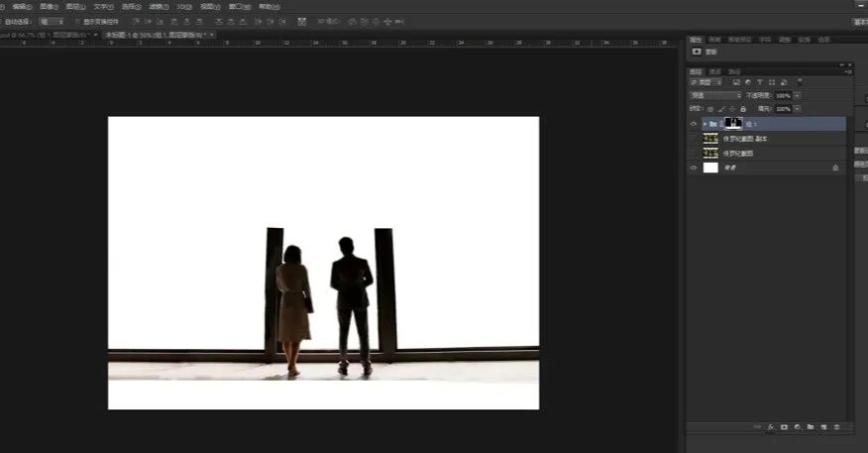Switch to the 图层 Layers tab
Viewport: 868px width, 453px height.
[x=696, y=72]
